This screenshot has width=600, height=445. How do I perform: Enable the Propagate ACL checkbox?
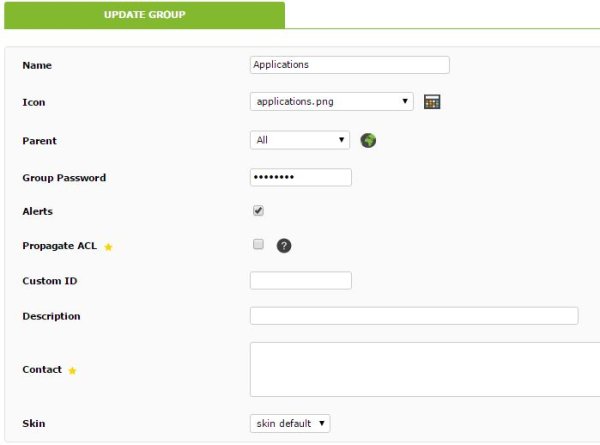click(x=258, y=244)
